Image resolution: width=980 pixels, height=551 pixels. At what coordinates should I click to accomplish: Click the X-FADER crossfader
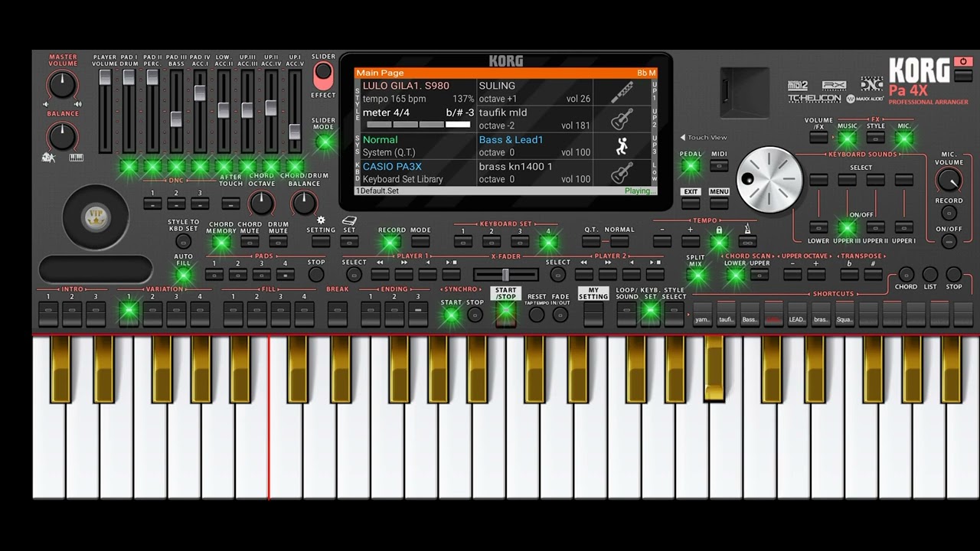pos(505,275)
